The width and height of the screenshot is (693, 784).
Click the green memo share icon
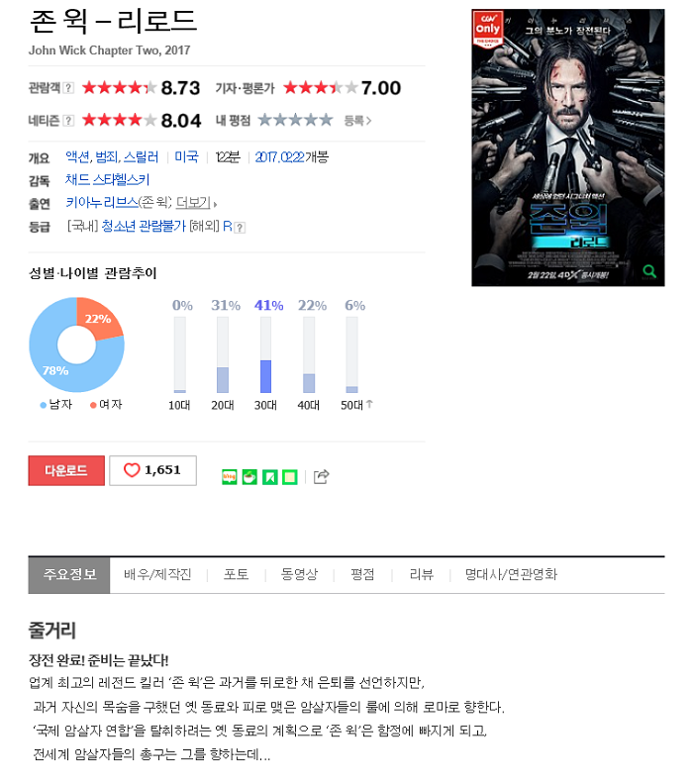click(x=290, y=477)
